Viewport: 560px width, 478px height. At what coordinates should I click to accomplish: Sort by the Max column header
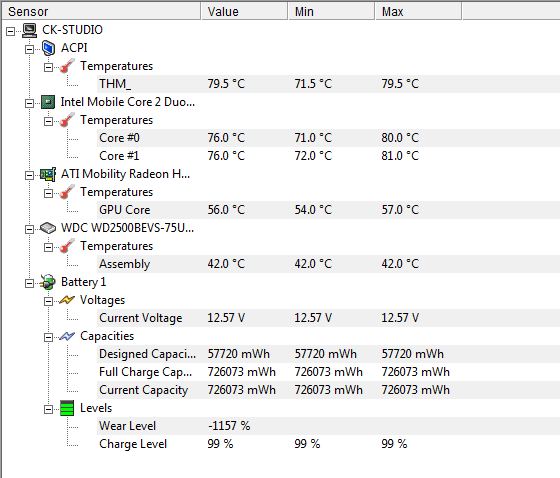419,11
